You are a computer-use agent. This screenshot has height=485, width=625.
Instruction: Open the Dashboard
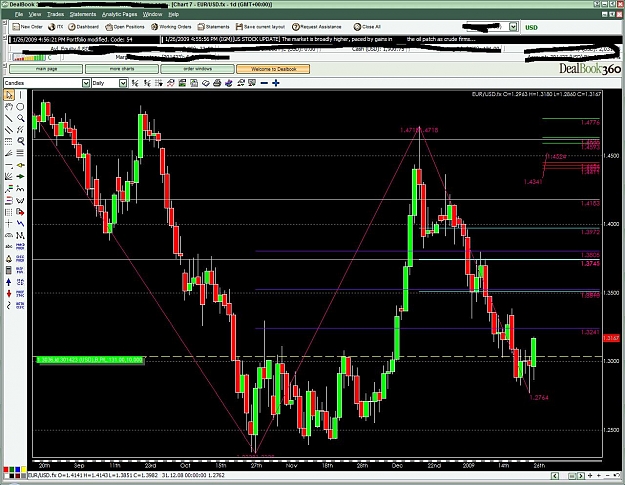click(x=83, y=27)
